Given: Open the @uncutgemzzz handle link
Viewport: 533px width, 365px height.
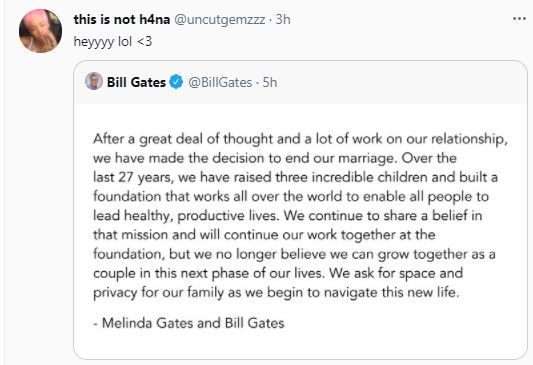Looking at the screenshot, I should point(220,19).
